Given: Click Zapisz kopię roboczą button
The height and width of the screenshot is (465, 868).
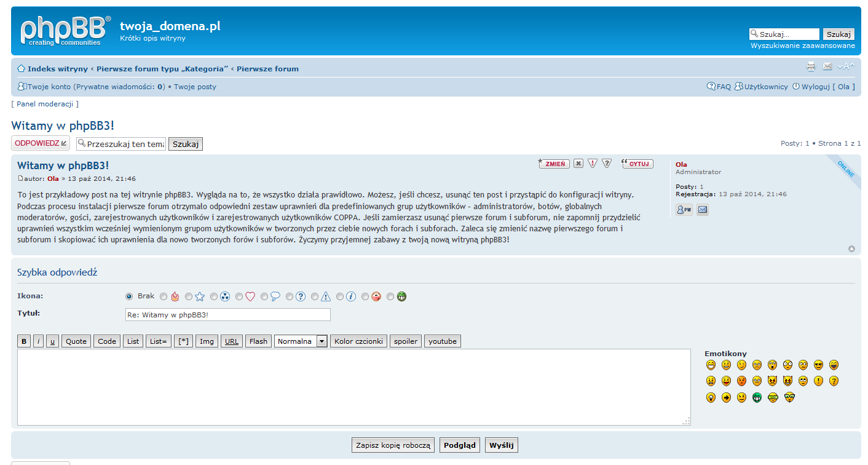Looking at the screenshot, I should coord(393,445).
